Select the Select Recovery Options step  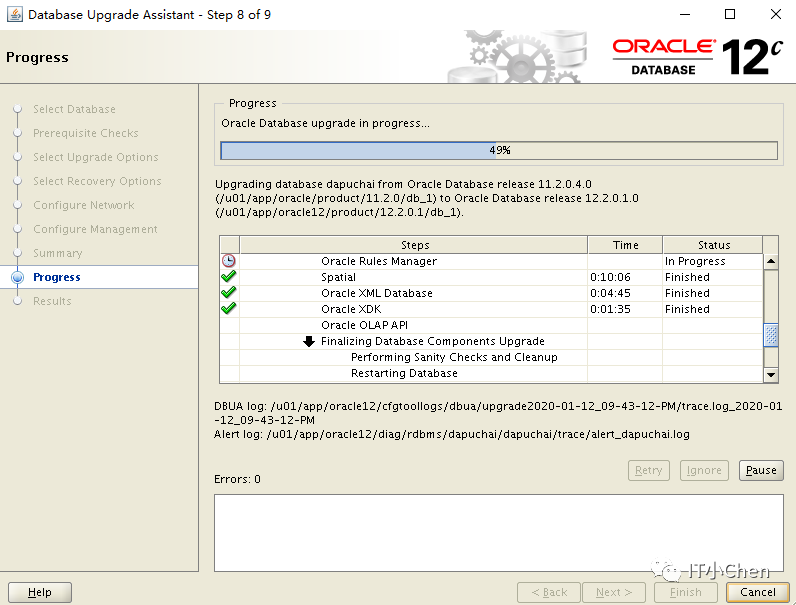click(x=97, y=181)
